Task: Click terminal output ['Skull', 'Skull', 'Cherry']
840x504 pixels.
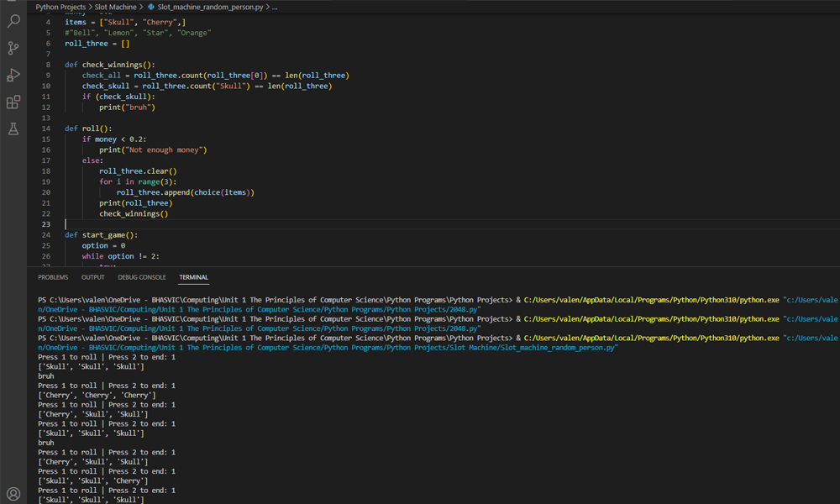Action: point(93,481)
